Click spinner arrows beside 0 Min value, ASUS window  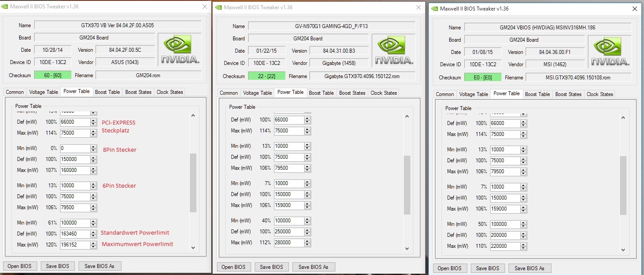(93, 149)
